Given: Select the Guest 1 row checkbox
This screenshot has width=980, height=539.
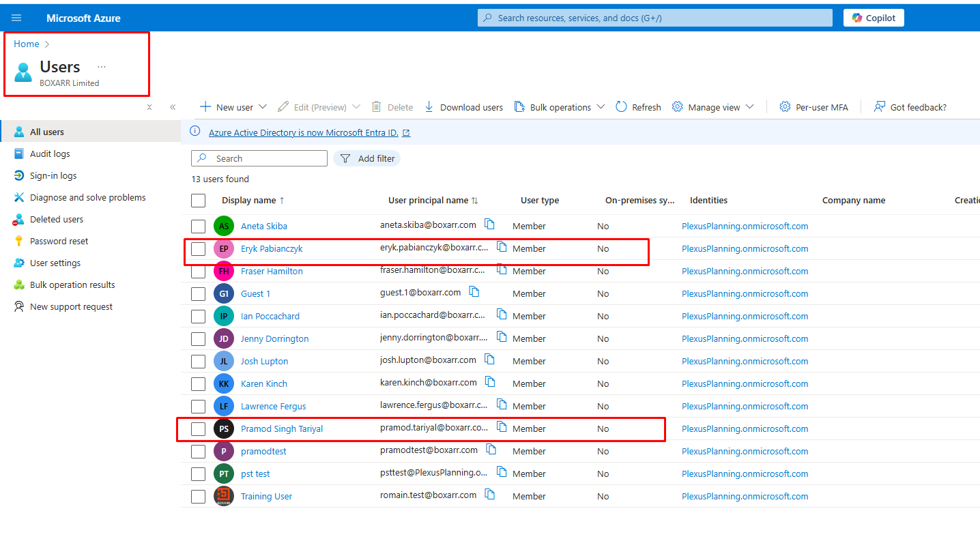Looking at the screenshot, I should click(198, 293).
